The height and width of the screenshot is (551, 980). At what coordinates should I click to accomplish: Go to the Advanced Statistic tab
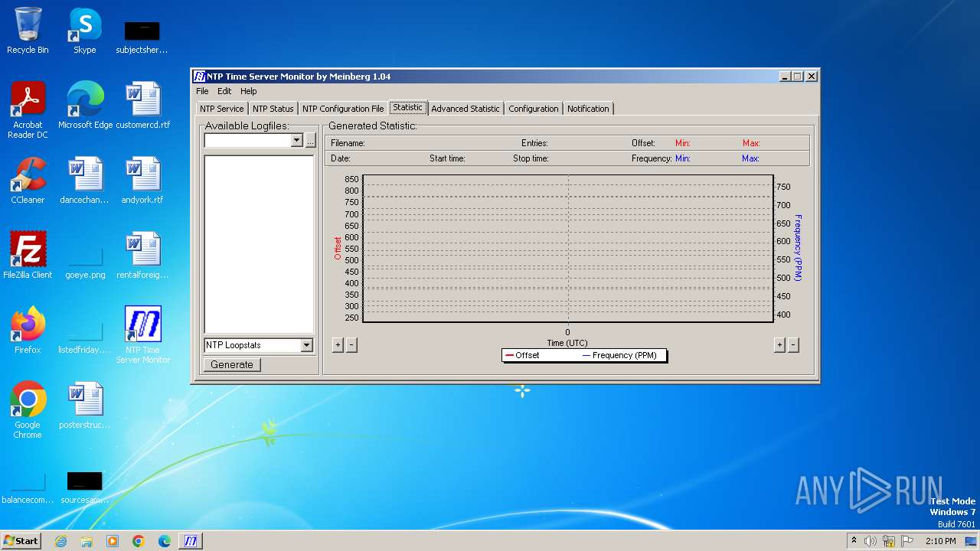pyautogui.click(x=465, y=109)
